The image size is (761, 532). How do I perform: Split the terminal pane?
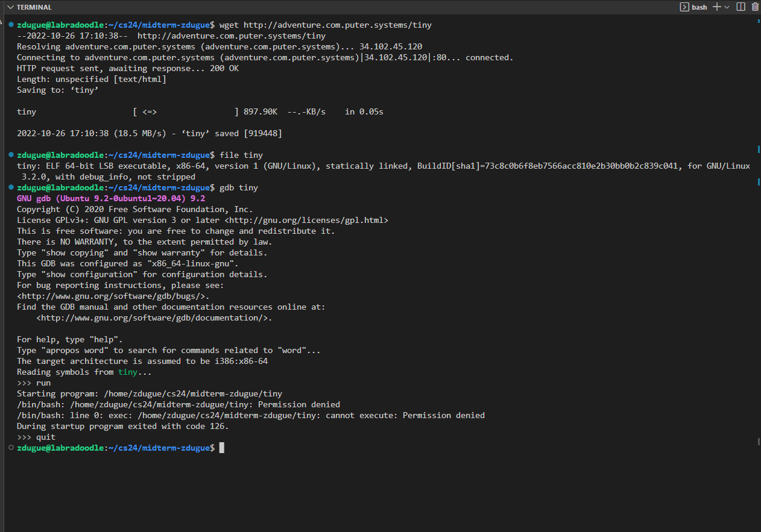tap(741, 7)
